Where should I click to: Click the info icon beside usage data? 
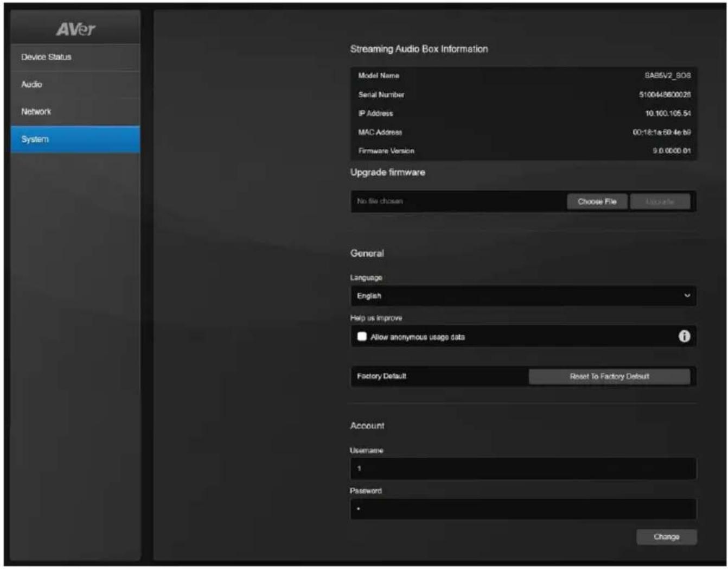coord(684,336)
